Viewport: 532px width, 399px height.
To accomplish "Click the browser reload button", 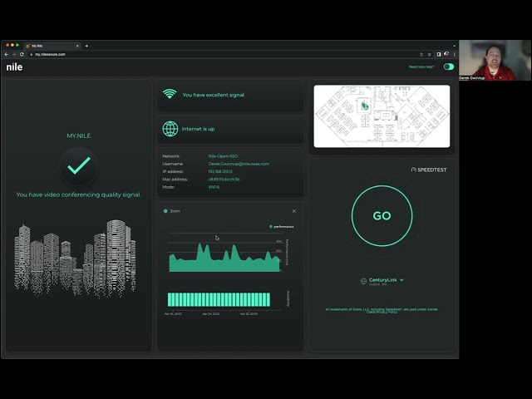I will (x=22, y=54).
